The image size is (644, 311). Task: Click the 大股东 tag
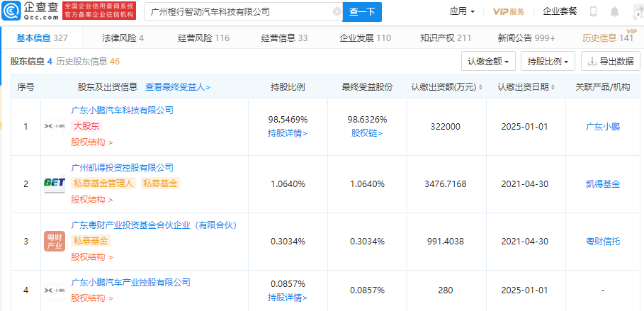pos(86,126)
